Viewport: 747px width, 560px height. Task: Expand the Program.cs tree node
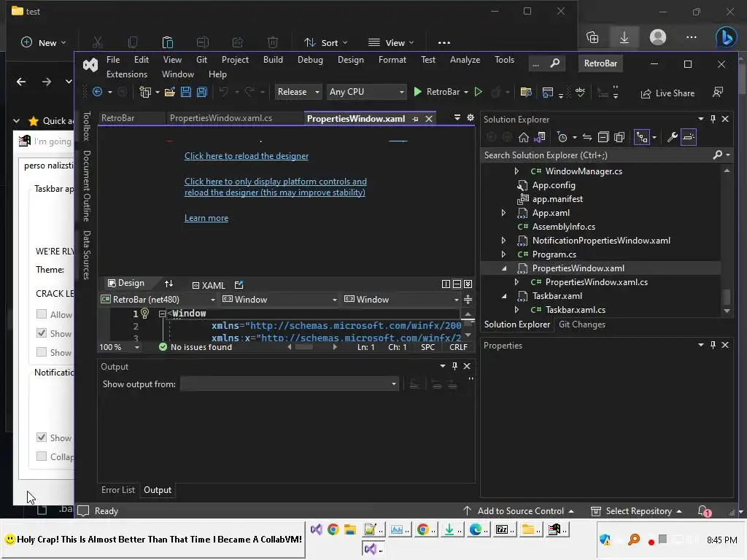(503, 254)
